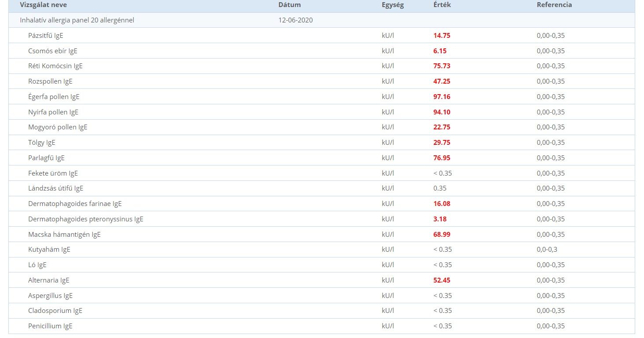Click the Penicillium value '< 0.35'
Image resolution: width=644 pixels, height=338 pixels.
443,326
